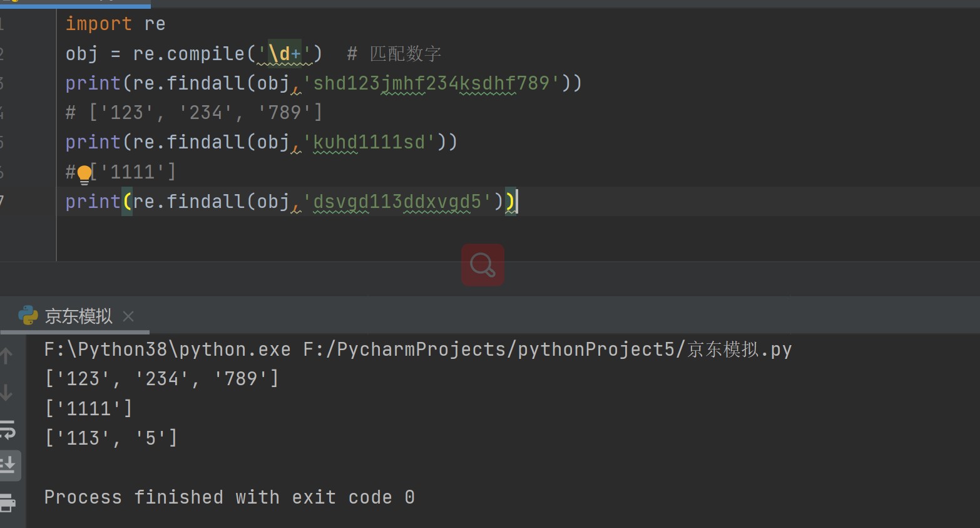Click the yellow lightbulb quick-fix icon
The image size is (980, 528).
coord(84,174)
